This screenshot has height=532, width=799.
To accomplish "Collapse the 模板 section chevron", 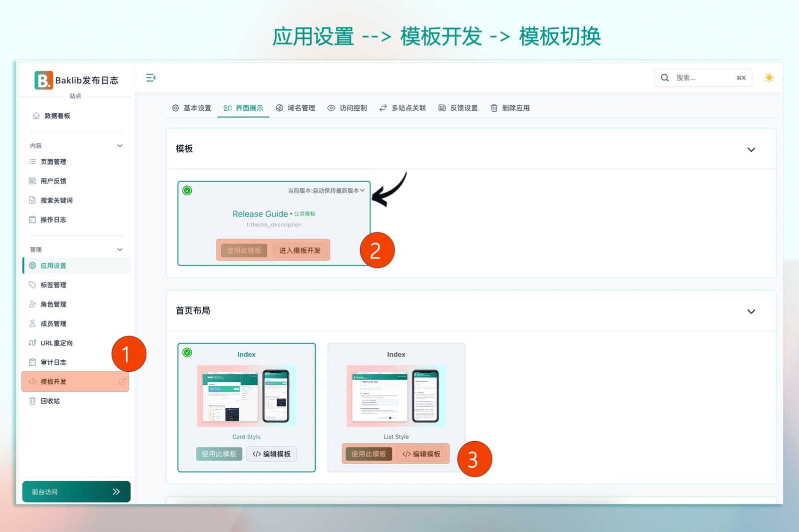I will (751, 150).
